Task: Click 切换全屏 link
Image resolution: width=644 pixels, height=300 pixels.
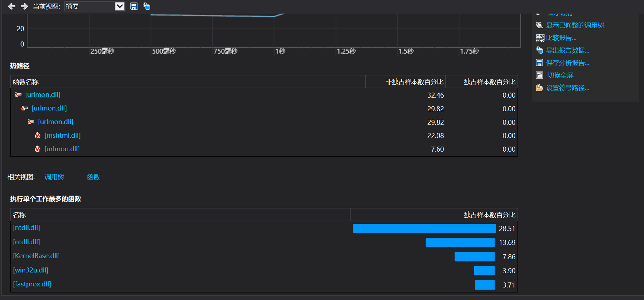Action: (560, 75)
